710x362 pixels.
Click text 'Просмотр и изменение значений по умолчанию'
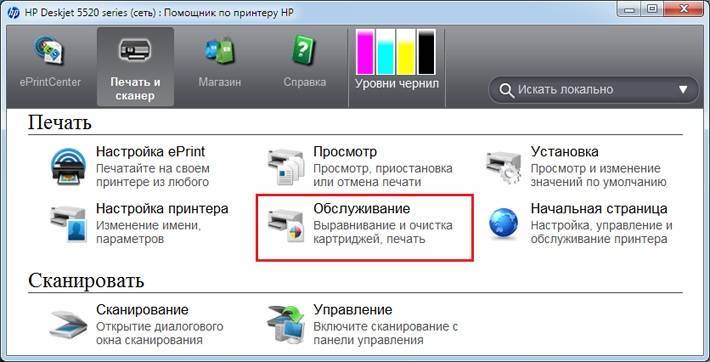[599, 175]
